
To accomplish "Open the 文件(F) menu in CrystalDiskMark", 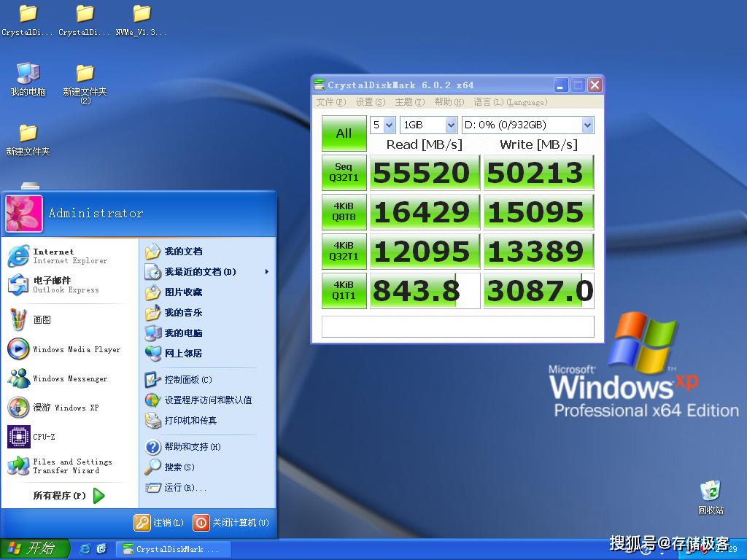I will click(331, 102).
